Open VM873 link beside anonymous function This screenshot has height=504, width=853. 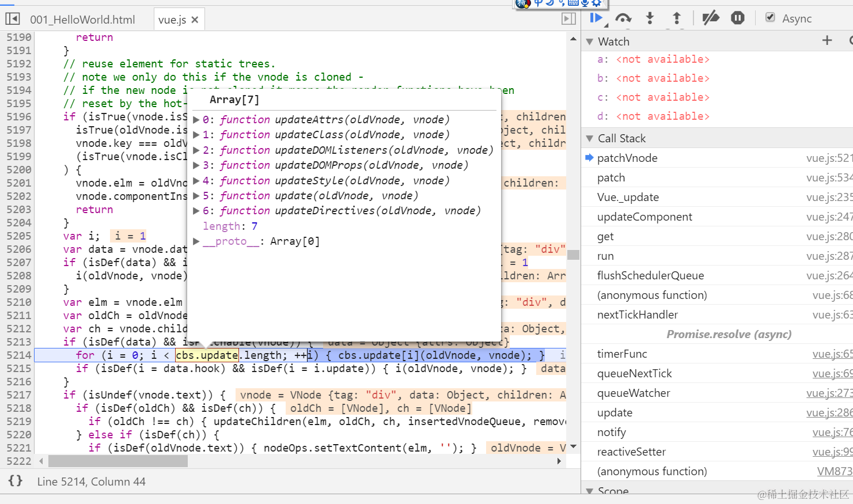tap(835, 471)
